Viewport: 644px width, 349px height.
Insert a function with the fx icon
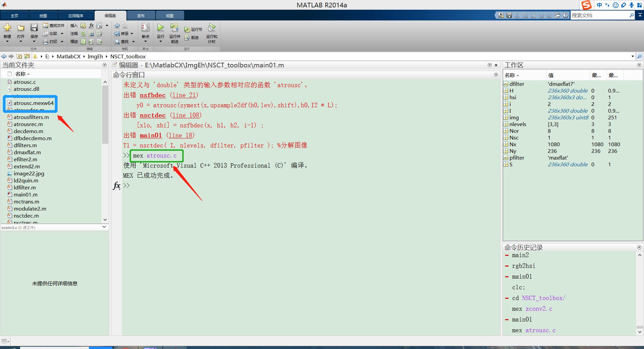click(x=91, y=25)
